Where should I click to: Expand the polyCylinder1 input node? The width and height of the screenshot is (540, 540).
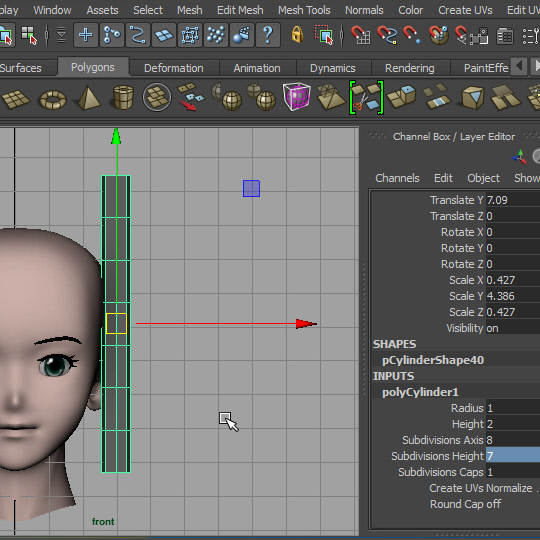pos(420,392)
